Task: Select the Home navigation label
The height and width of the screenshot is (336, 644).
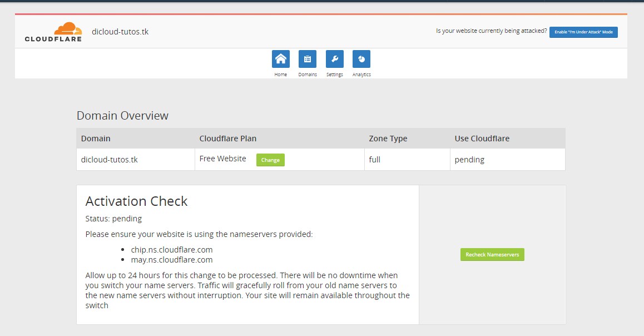Action: [x=280, y=74]
